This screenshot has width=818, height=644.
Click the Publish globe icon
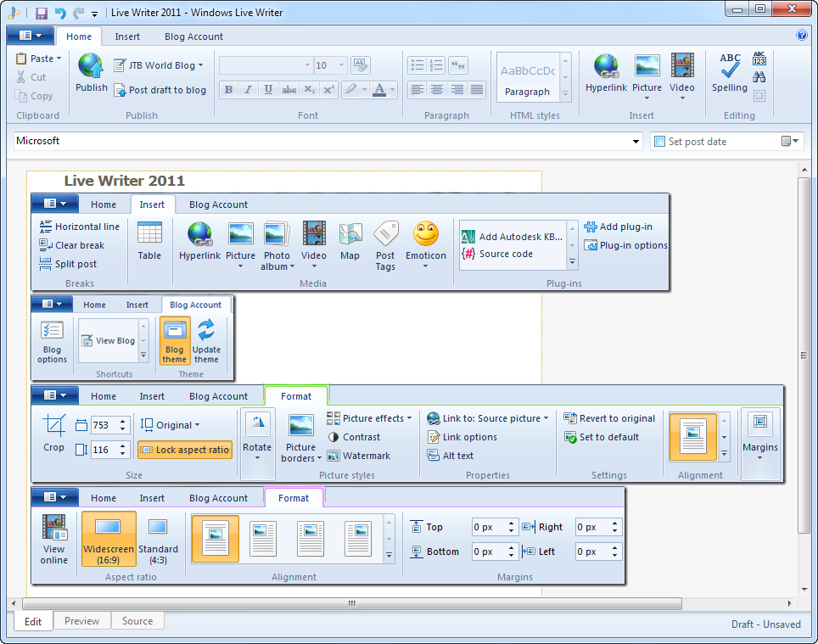tap(91, 66)
